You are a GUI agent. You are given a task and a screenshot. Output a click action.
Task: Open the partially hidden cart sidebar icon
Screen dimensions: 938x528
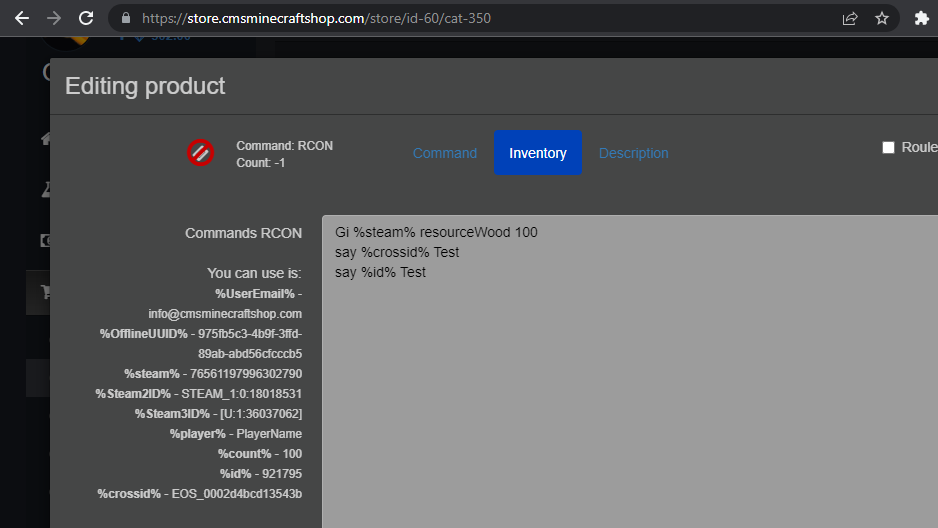pos(44,292)
